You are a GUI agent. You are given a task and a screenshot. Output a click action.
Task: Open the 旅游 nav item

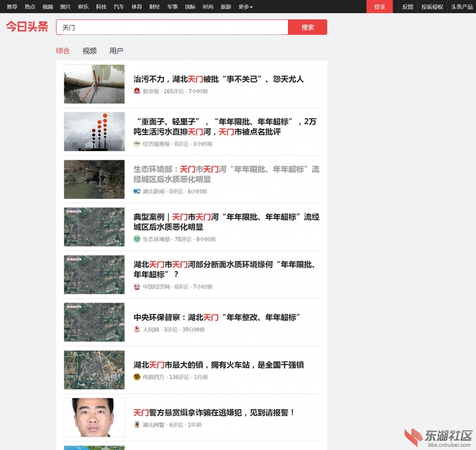tap(226, 7)
